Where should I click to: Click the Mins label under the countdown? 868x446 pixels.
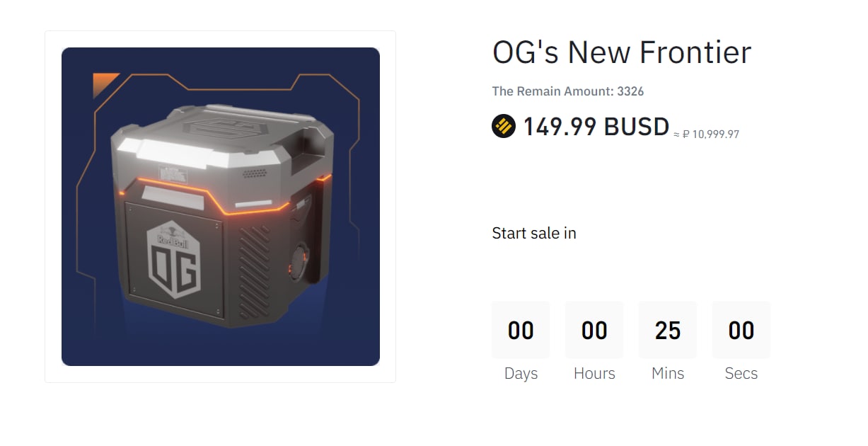pyautogui.click(x=668, y=373)
